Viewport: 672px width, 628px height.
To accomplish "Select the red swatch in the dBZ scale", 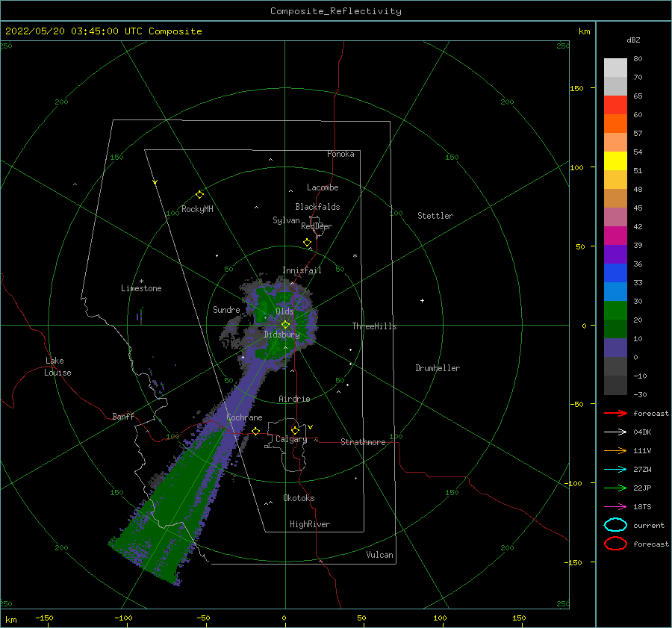I will point(615,105).
